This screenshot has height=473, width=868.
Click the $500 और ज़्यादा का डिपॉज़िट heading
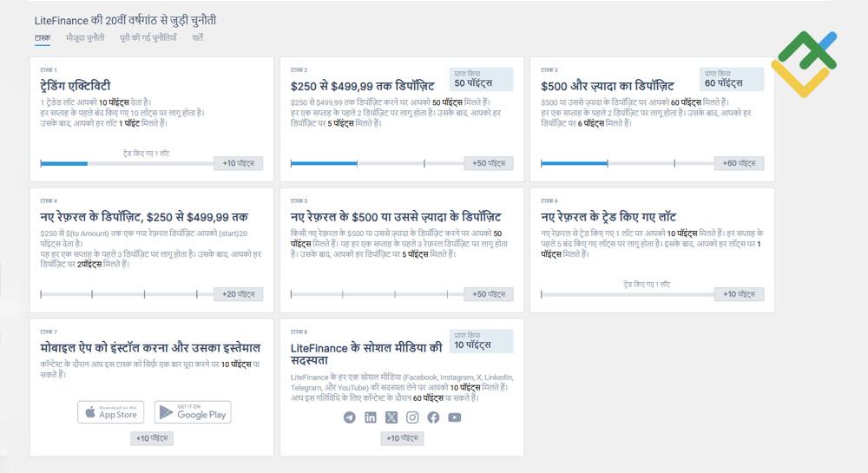point(608,86)
